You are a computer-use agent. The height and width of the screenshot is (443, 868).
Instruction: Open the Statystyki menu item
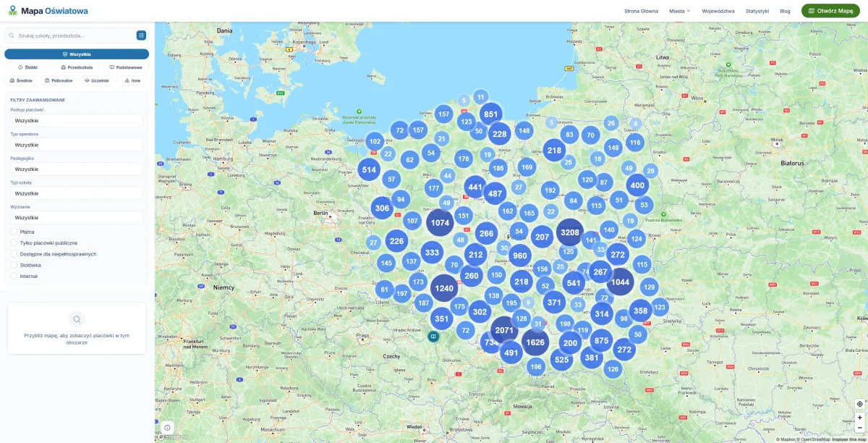point(757,11)
